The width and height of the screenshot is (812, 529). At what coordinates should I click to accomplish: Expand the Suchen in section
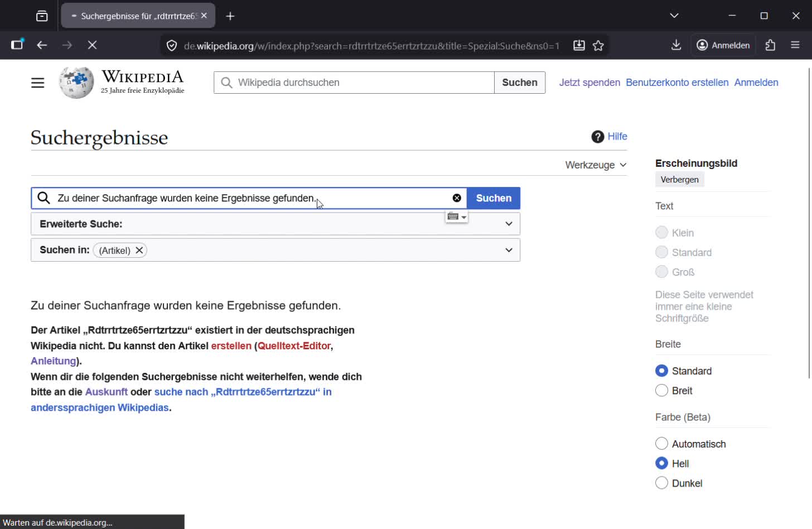[x=508, y=249]
